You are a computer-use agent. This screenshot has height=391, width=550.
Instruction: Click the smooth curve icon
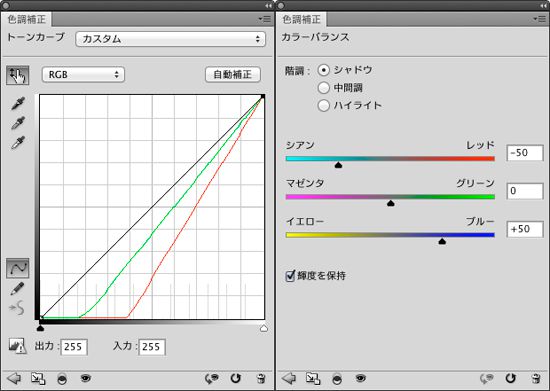pyautogui.click(x=17, y=308)
